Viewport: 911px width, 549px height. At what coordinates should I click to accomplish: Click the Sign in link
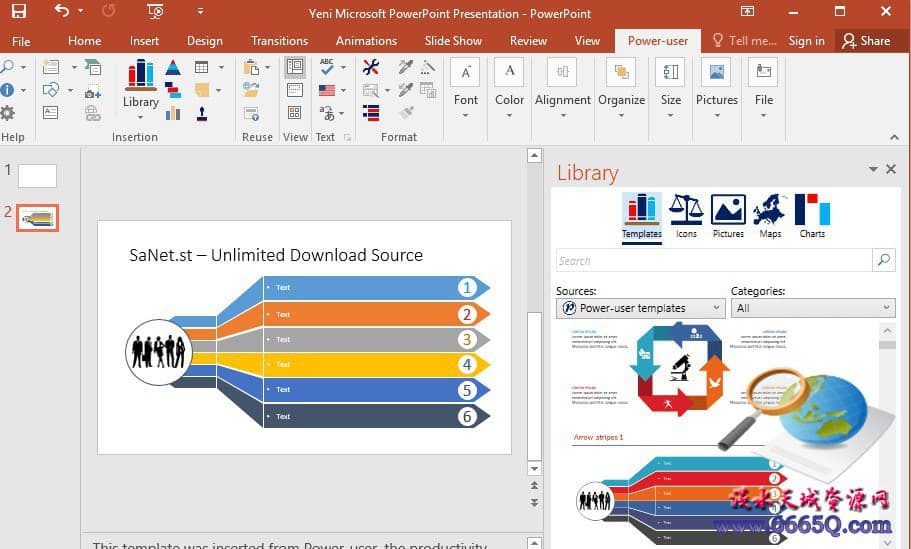[x=806, y=41]
